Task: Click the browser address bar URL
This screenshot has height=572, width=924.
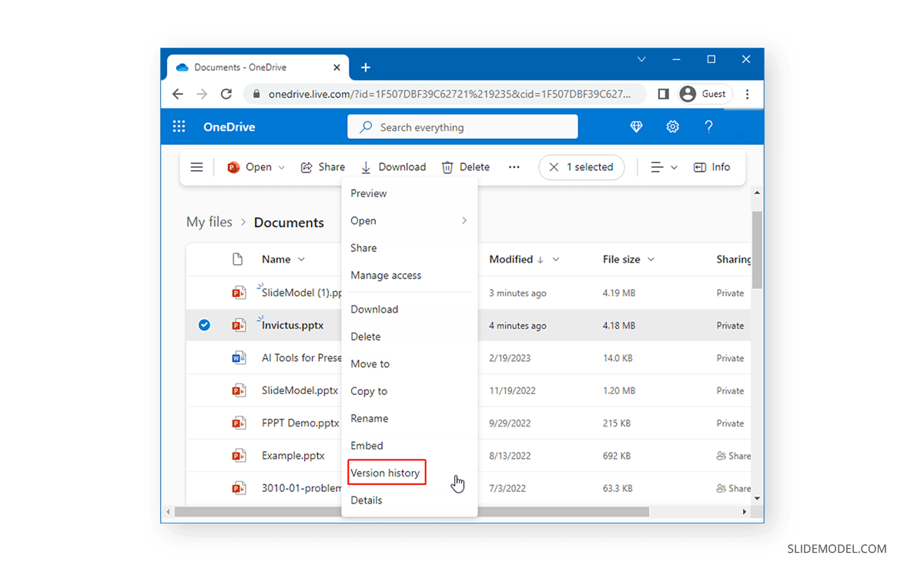Action: point(450,94)
